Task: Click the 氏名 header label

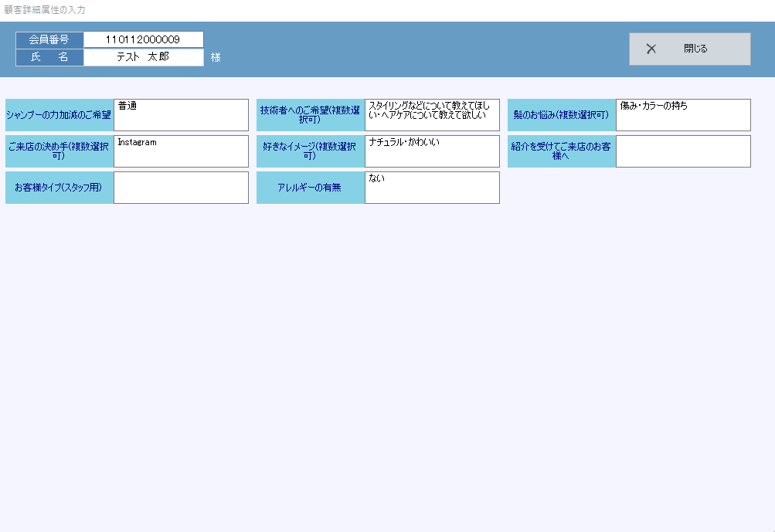Action: coord(49,57)
